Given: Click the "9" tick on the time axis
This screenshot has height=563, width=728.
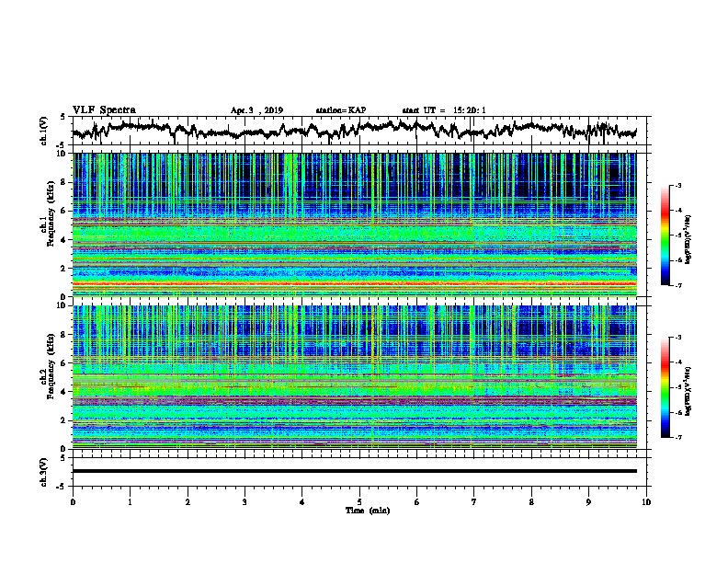Looking at the screenshot, I should coord(588,502).
